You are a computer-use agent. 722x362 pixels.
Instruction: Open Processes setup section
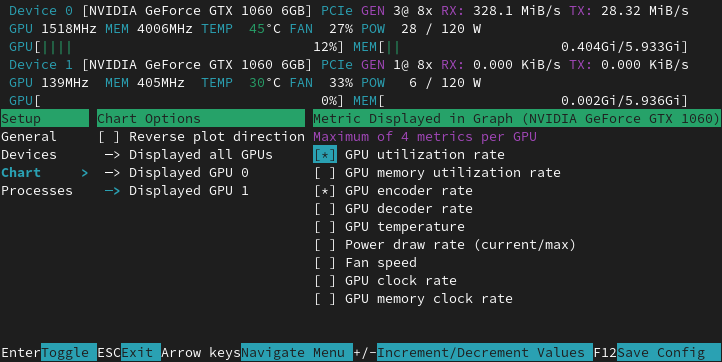37,191
